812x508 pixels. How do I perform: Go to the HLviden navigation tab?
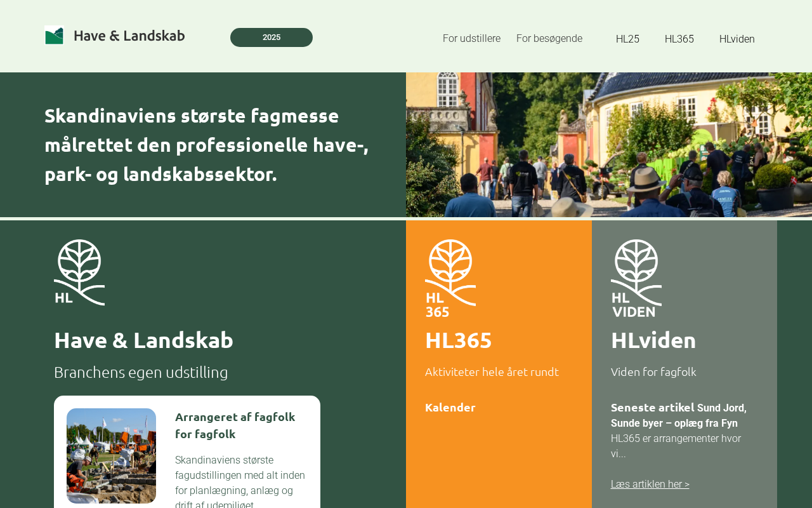pos(737,39)
